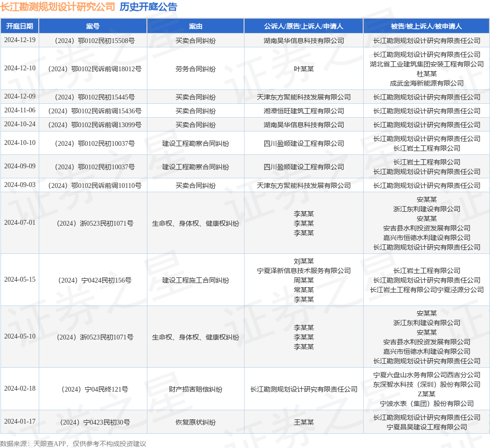Select date 2024-12-09
The image size is (490, 448).
pyautogui.click(x=20, y=96)
